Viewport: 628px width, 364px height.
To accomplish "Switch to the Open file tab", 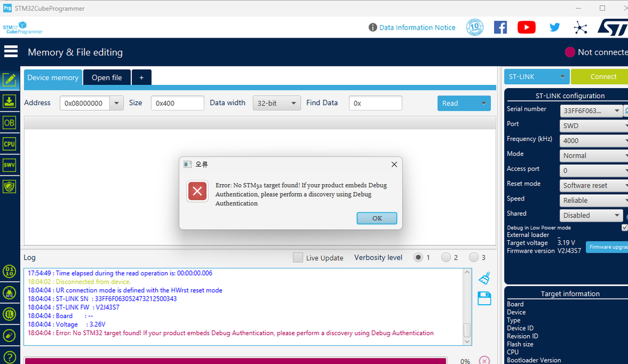I will [x=106, y=77].
